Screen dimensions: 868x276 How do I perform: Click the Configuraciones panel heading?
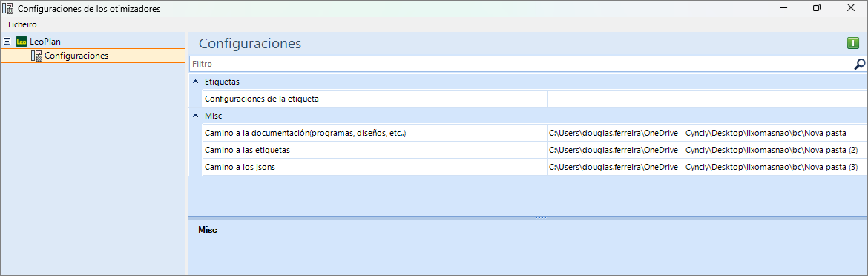pos(250,44)
